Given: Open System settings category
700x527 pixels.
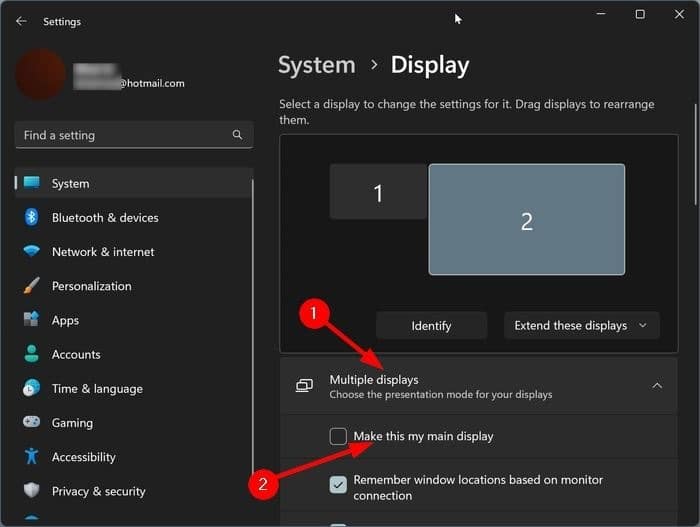Looking at the screenshot, I should 134,183.
